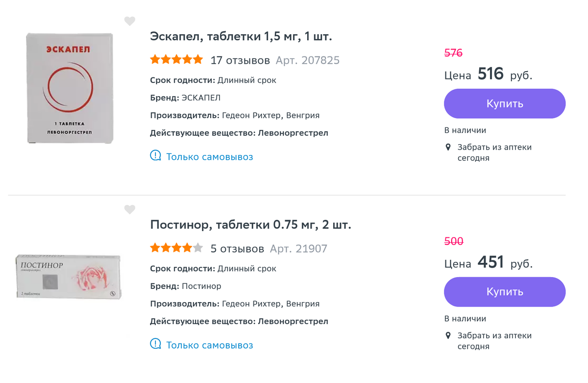The height and width of the screenshot is (383, 588).
Task: Click the star rating for Постинор
Action: point(176,248)
